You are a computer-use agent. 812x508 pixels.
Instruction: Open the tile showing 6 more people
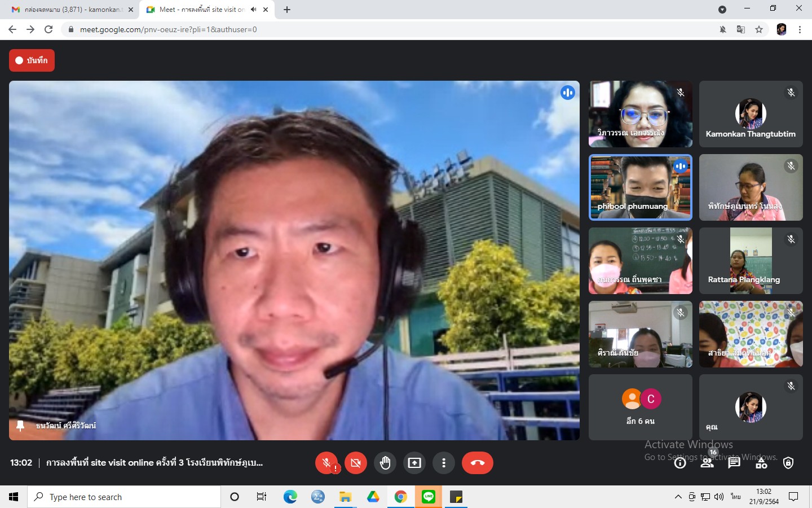tap(640, 407)
